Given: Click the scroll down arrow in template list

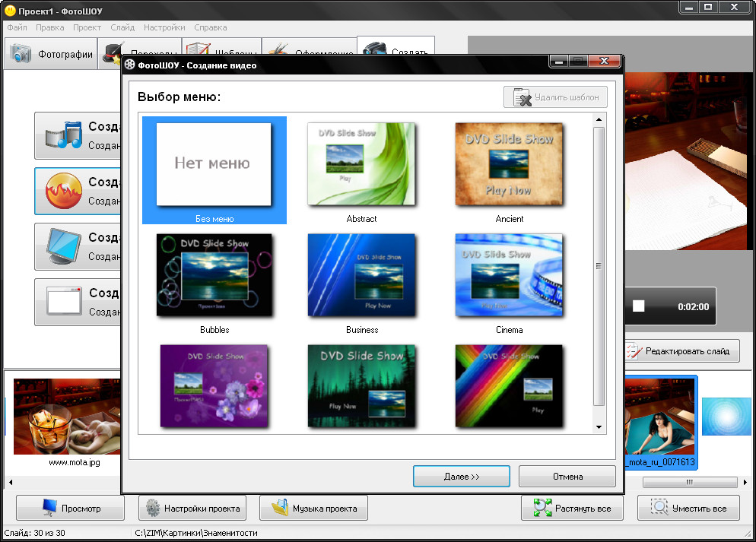Looking at the screenshot, I should pyautogui.click(x=599, y=427).
